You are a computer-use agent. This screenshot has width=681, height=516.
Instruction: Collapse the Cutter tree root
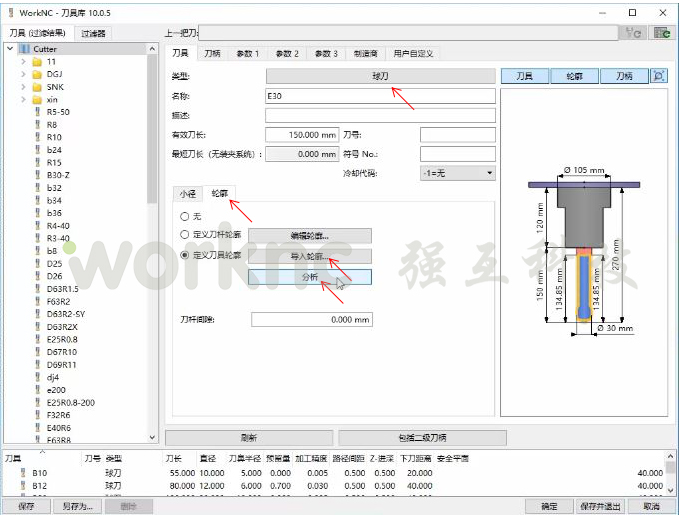coord(10,49)
